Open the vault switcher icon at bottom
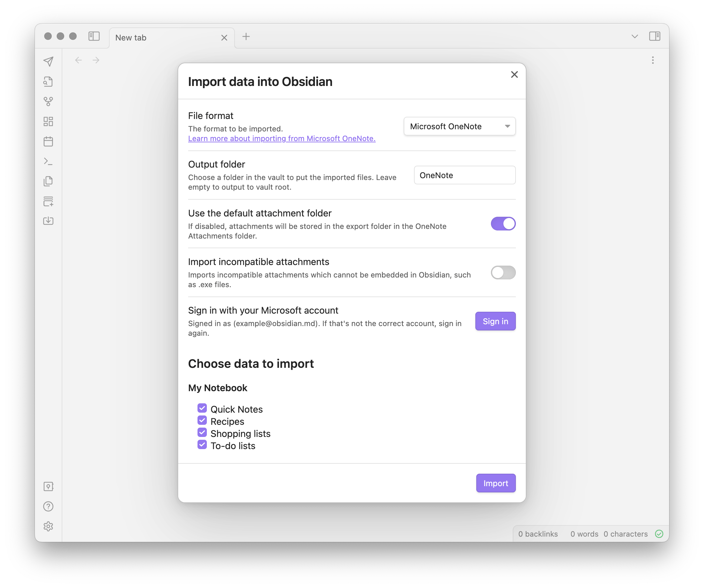Viewport: 704px width, 588px height. [x=49, y=486]
